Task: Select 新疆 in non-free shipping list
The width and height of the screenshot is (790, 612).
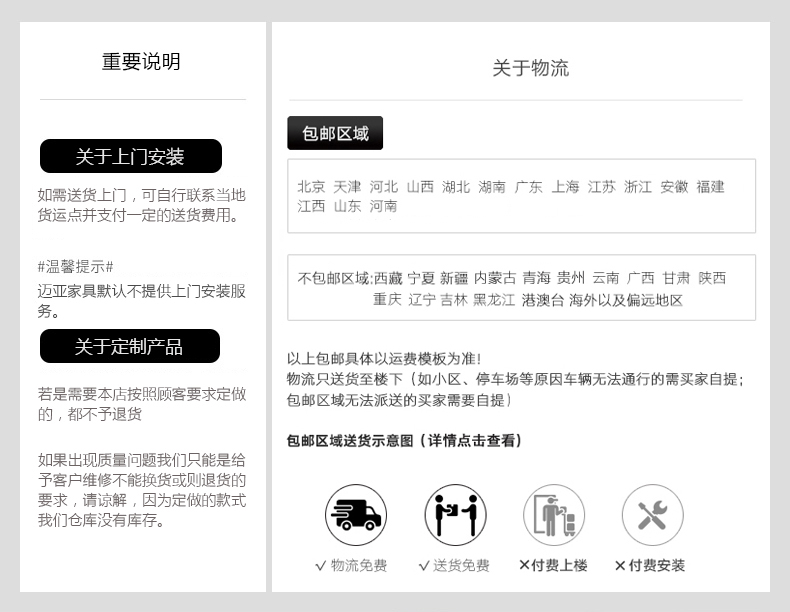Action: click(x=454, y=278)
